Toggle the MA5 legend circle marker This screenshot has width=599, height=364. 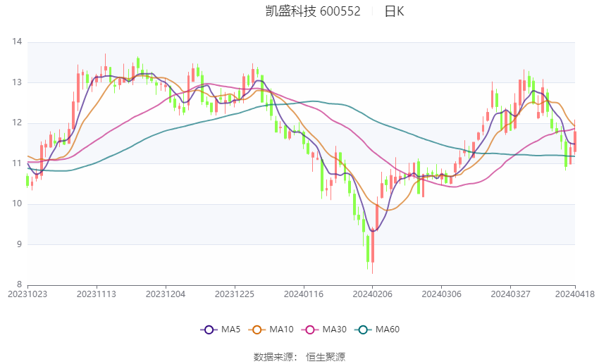click(x=208, y=330)
